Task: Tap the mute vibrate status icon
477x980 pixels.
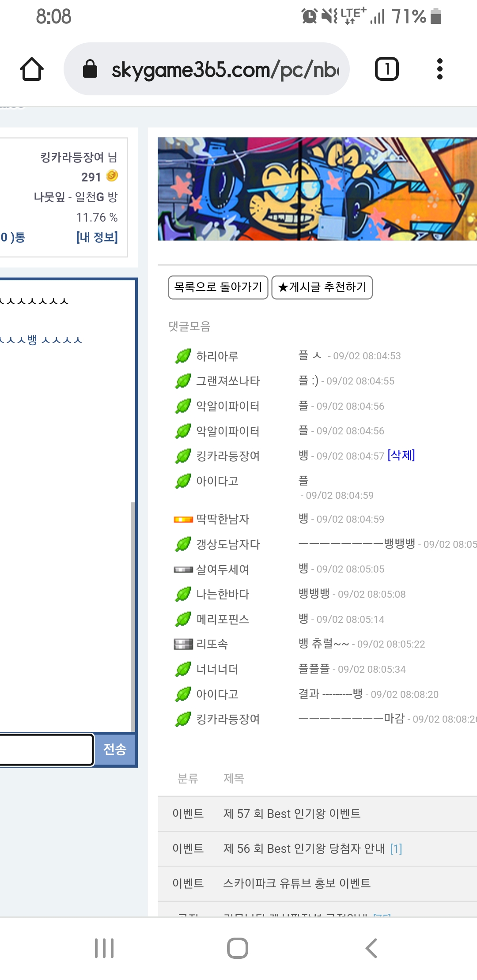Action: coord(329,16)
